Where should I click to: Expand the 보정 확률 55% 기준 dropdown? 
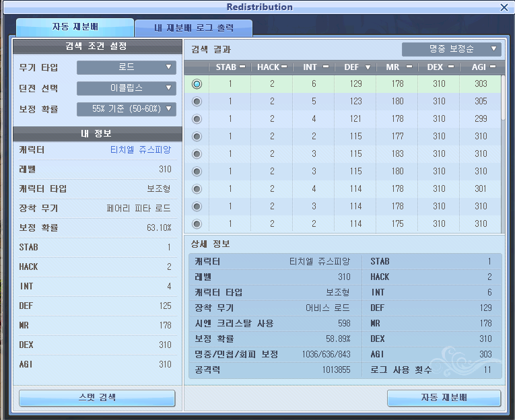coord(126,109)
